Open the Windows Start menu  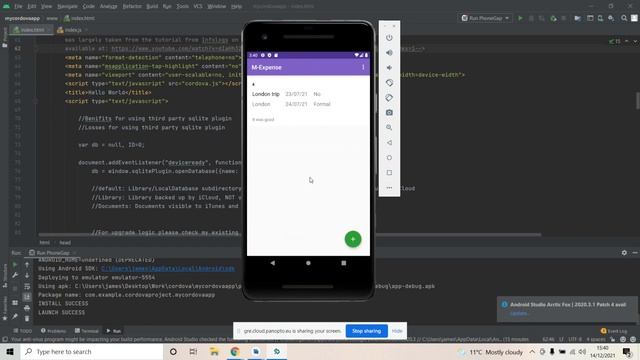pyautogui.click(x=10, y=352)
